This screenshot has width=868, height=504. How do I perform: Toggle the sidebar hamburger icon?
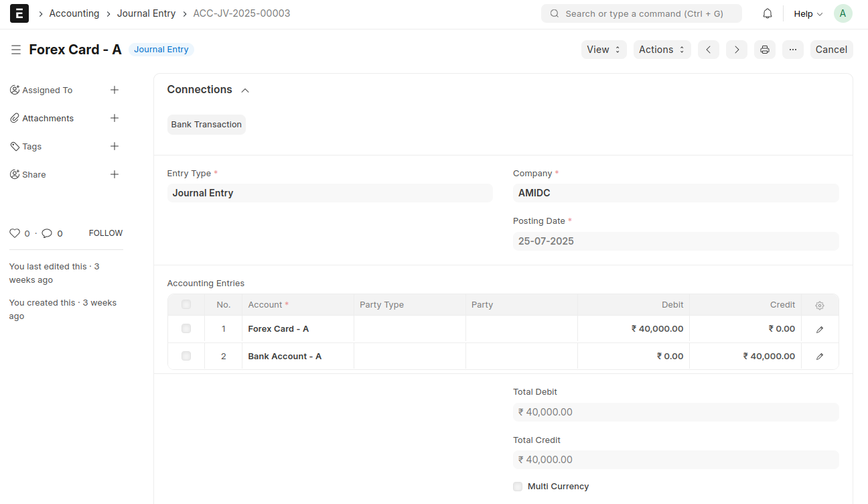[16, 50]
